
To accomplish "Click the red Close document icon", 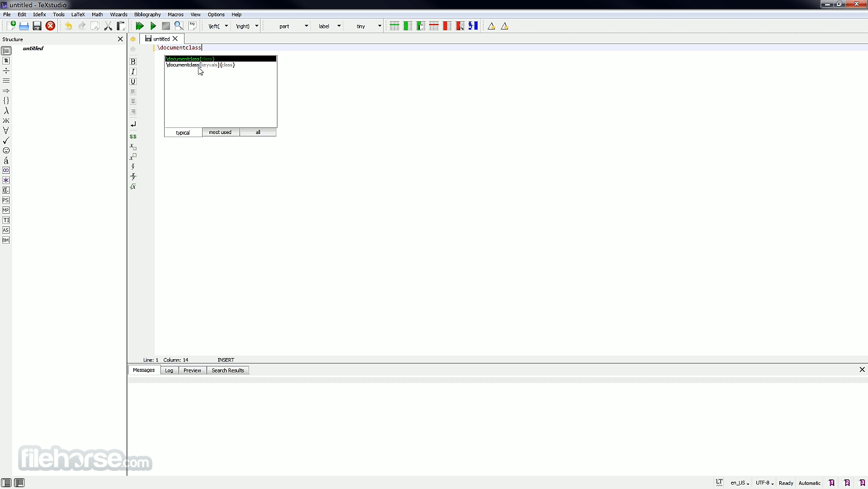I will pos(51,26).
